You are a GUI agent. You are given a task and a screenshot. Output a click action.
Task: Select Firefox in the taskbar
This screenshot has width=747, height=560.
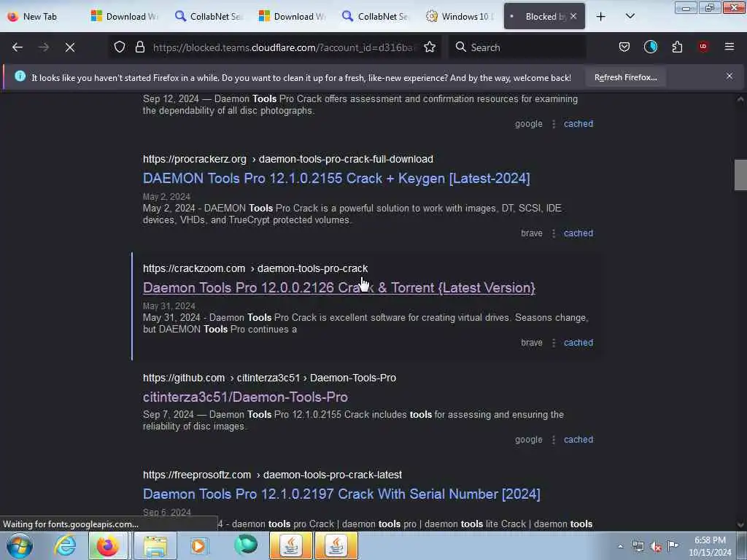108,545
